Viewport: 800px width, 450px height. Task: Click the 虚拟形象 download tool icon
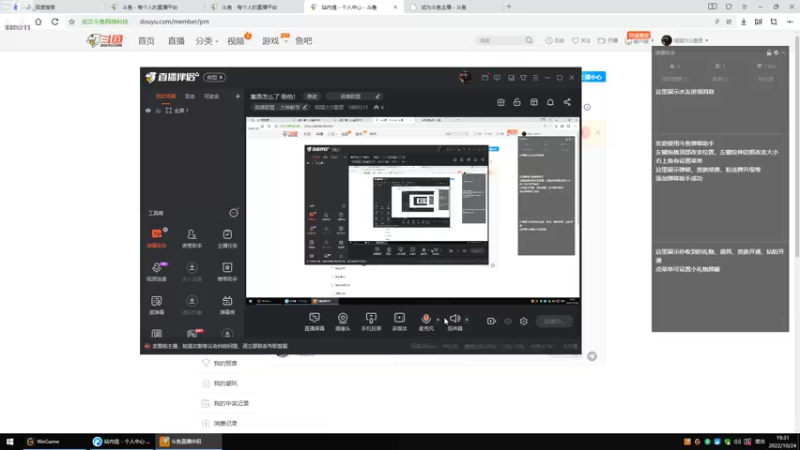(x=192, y=305)
